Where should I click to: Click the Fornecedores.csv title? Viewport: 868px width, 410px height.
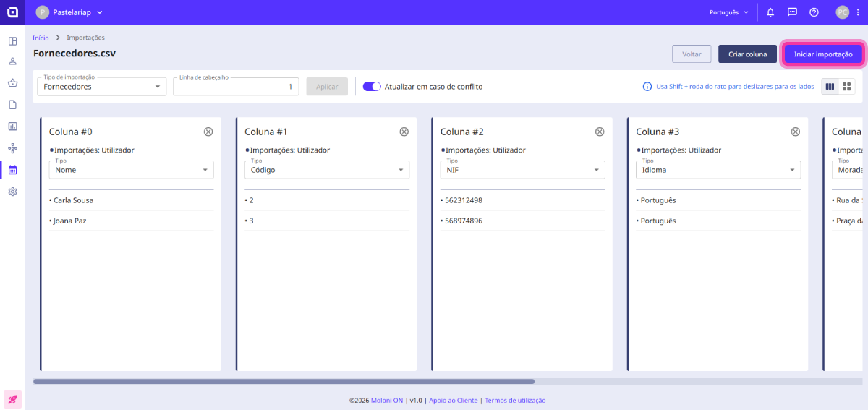coord(75,53)
